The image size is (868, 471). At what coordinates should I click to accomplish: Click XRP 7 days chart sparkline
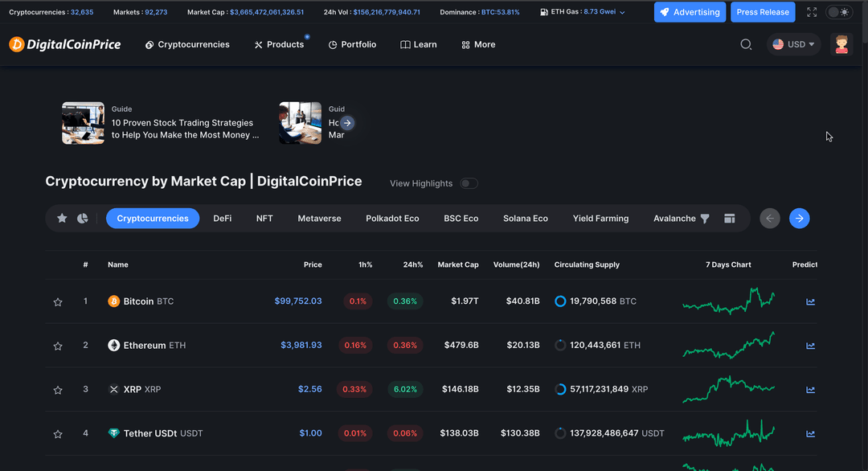point(728,388)
